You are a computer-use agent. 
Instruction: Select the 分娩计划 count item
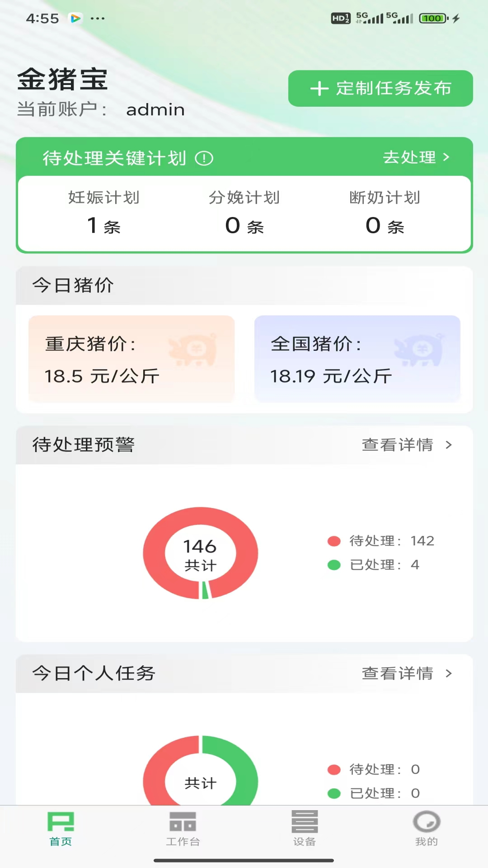click(244, 212)
